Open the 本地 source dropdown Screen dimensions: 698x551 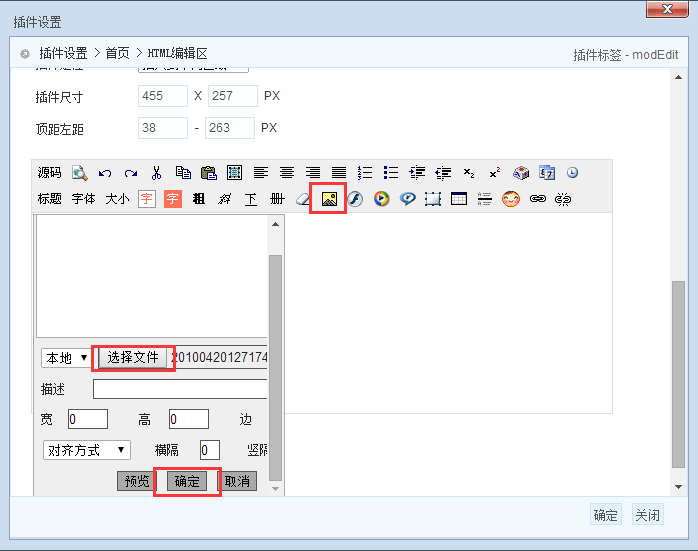[x=67, y=357]
